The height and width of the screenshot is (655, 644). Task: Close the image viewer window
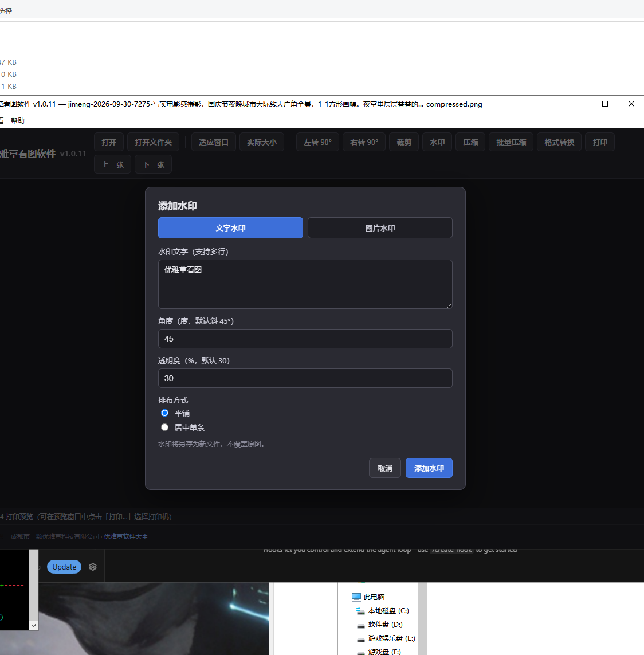pyautogui.click(x=631, y=104)
